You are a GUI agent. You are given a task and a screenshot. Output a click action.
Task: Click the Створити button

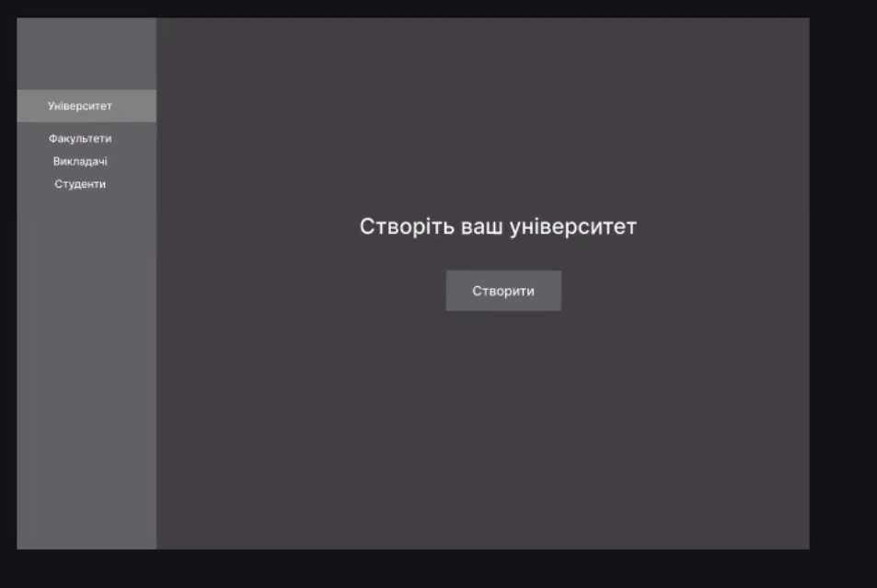[502, 291]
